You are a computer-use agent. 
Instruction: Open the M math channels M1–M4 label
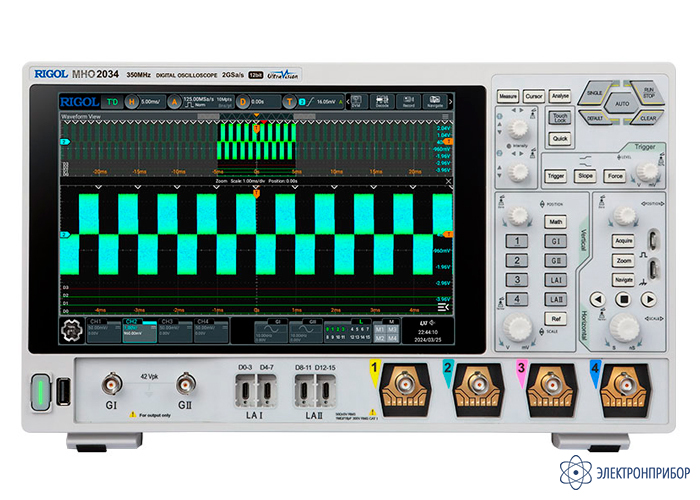tap(386, 332)
